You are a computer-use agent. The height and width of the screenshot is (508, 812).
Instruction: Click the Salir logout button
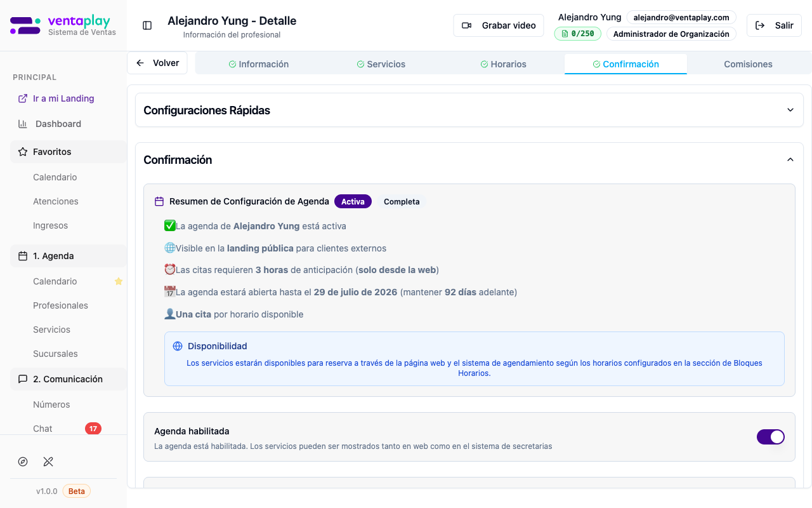(774, 25)
